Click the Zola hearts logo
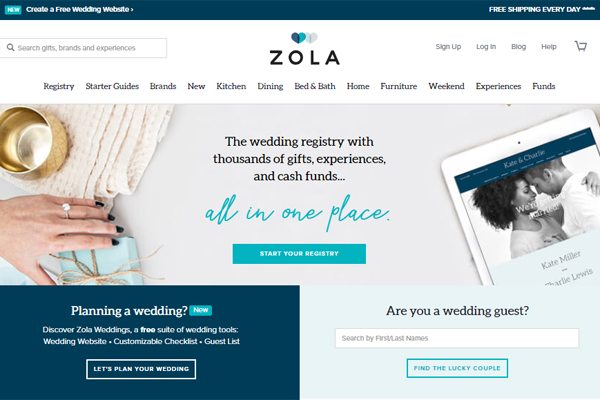 [304, 38]
